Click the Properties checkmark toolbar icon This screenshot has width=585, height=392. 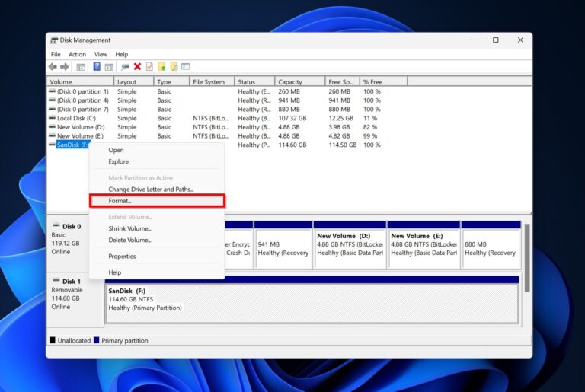tap(149, 67)
